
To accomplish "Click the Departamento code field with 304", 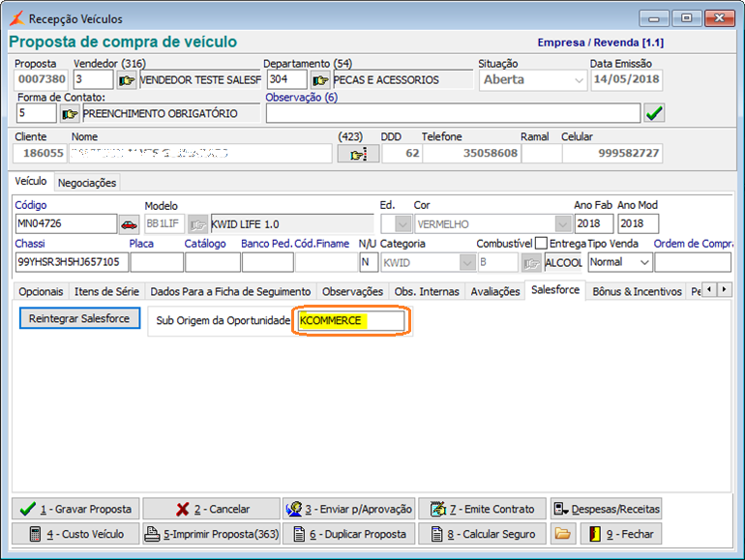I will pos(286,80).
